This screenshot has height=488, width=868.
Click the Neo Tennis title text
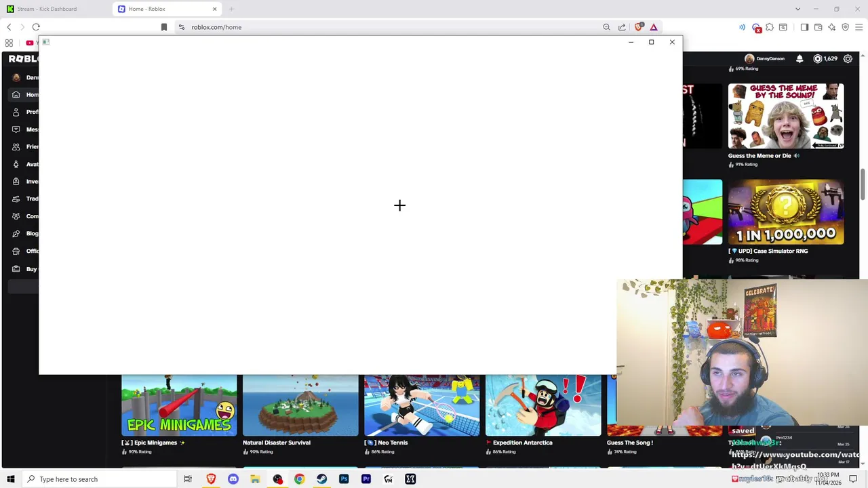coord(386,443)
